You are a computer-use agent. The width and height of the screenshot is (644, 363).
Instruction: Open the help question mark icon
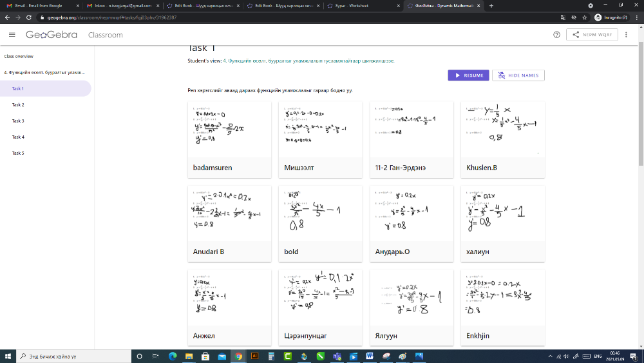[x=556, y=35]
